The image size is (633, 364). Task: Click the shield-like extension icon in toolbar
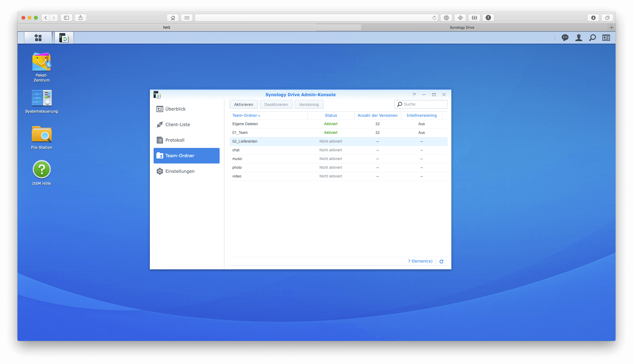(x=460, y=18)
